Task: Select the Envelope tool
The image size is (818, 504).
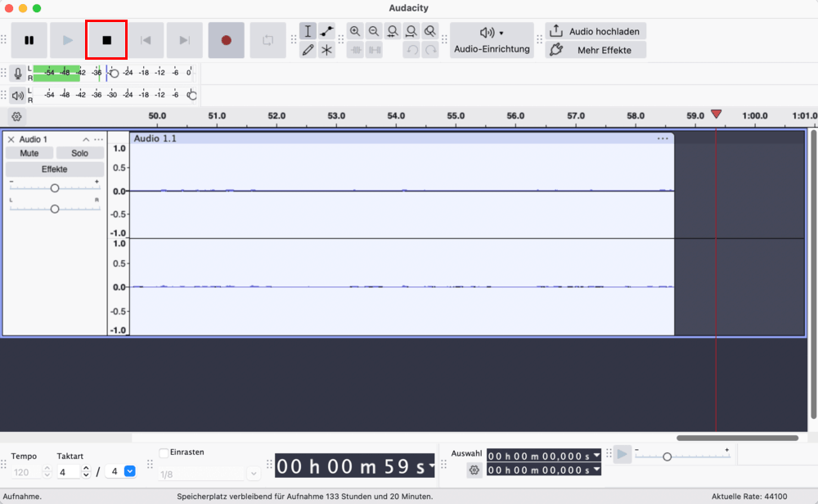Action: pyautogui.click(x=326, y=31)
